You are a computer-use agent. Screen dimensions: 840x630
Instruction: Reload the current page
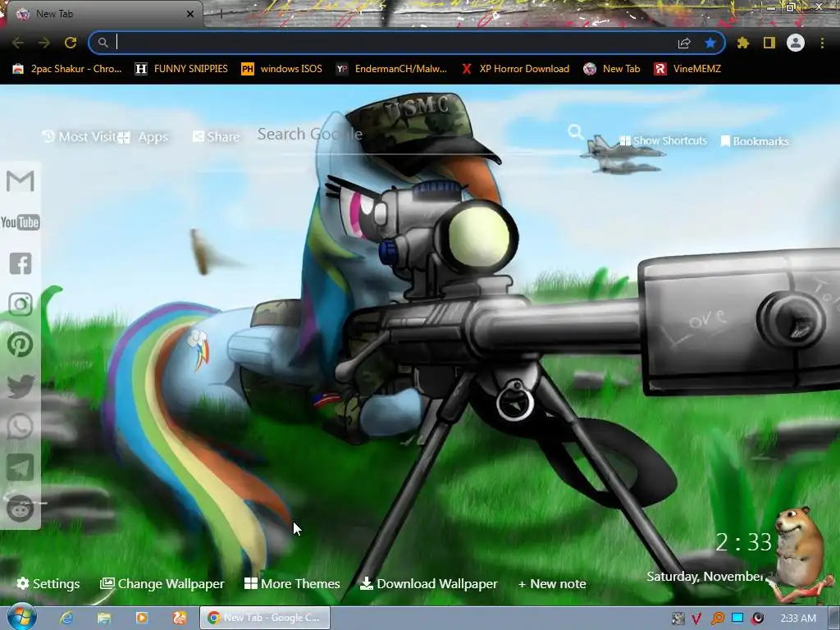coord(71,43)
